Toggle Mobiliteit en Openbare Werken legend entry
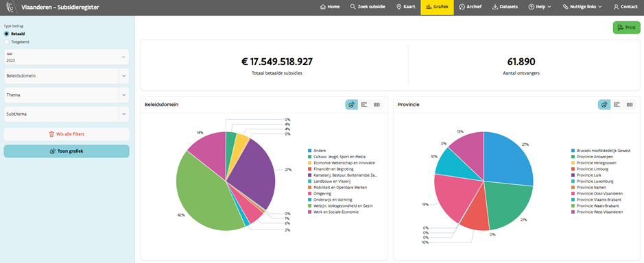The image size is (644, 263). [337, 188]
